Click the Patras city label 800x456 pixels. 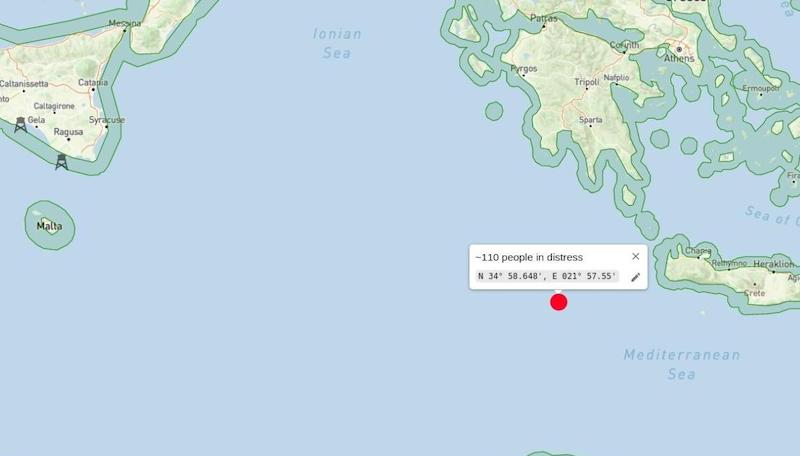543,18
